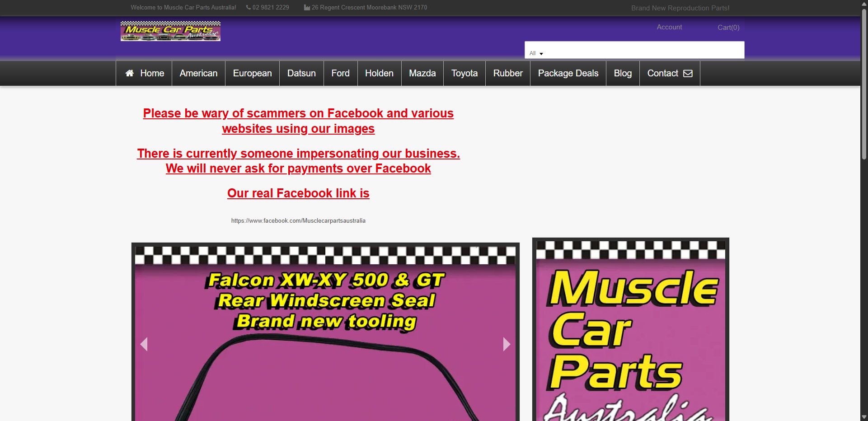This screenshot has width=868, height=421.
Task: Go to Home text link
Action: click(152, 73)
